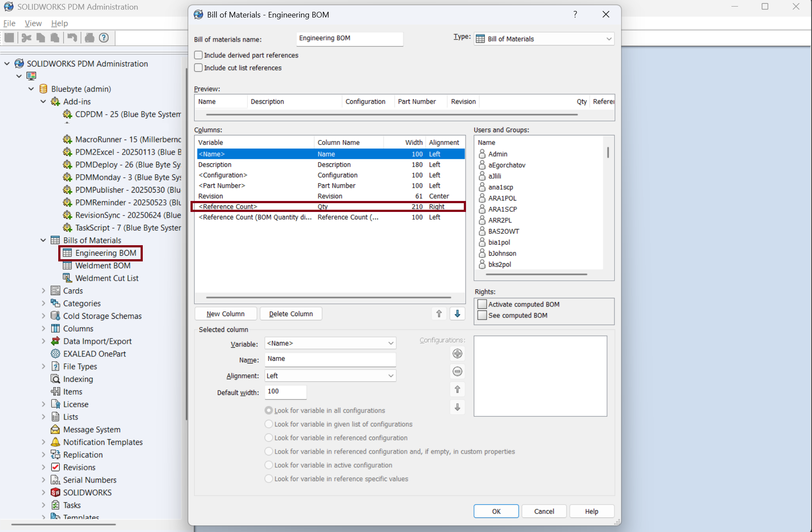
Task: Click the Undo toolbar icon
Action: [72, 38]
